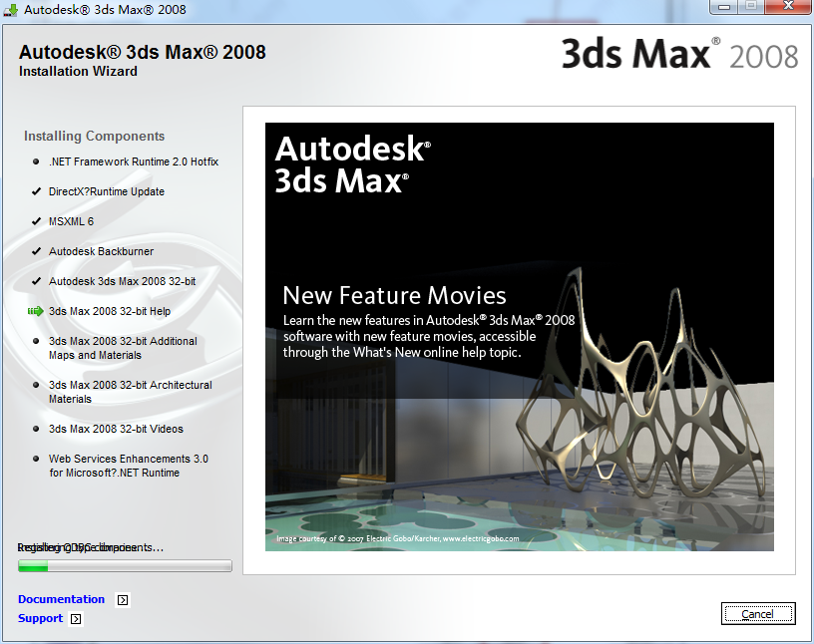
Task: Click the bullet beside 3ds Max 2008 32-bit Videos
Action: 36,429
